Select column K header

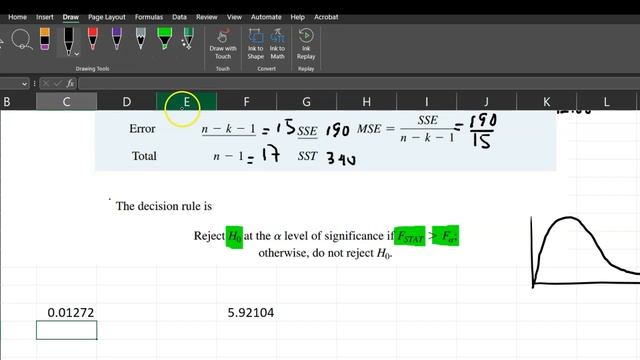pos(547,102)
